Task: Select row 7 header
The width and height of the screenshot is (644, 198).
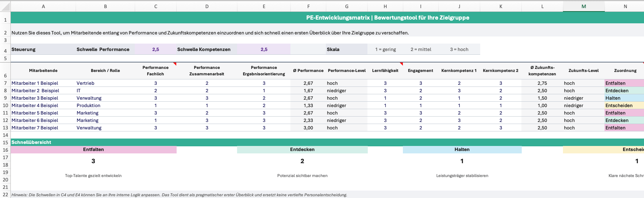Action: click(x=5, y=83)
